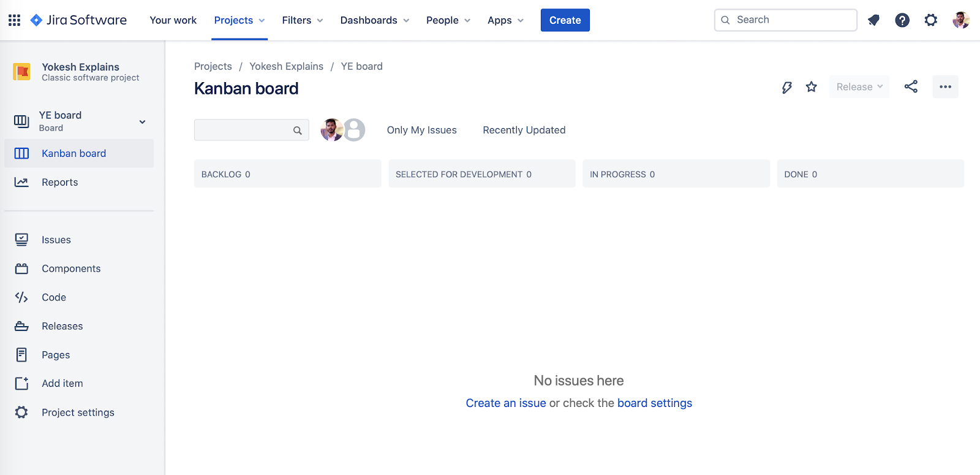
Task: Click the Code brackets icon
Action: [x=21, y=297]
